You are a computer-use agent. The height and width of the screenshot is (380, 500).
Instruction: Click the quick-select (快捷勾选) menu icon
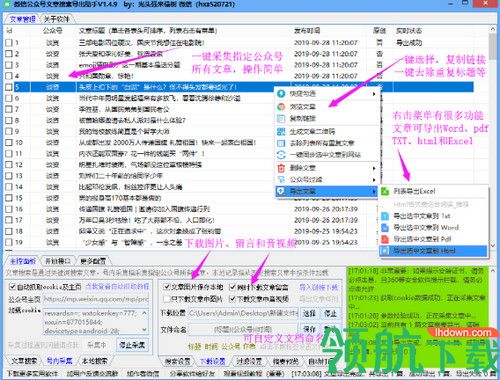click(x=281, y=94)
